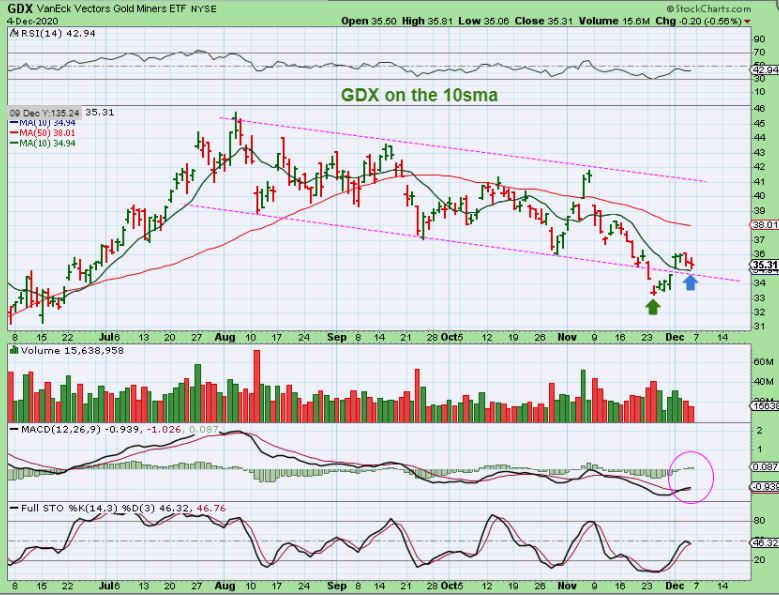
Task: Click the 'High 35.81' value
Action: pyautogui.click(x=427, y=21)
